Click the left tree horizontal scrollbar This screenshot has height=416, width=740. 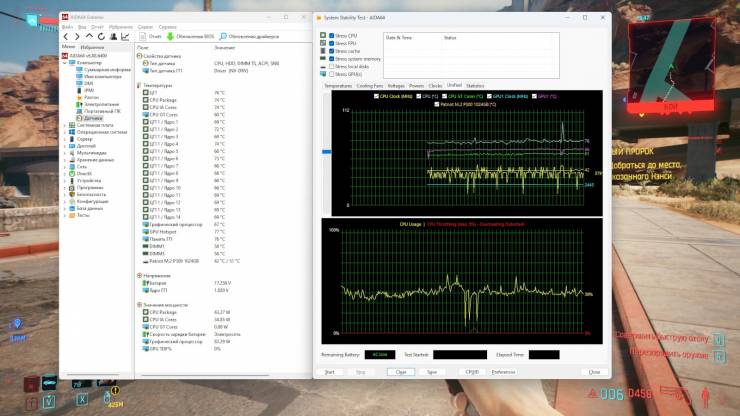coord(92,375)
